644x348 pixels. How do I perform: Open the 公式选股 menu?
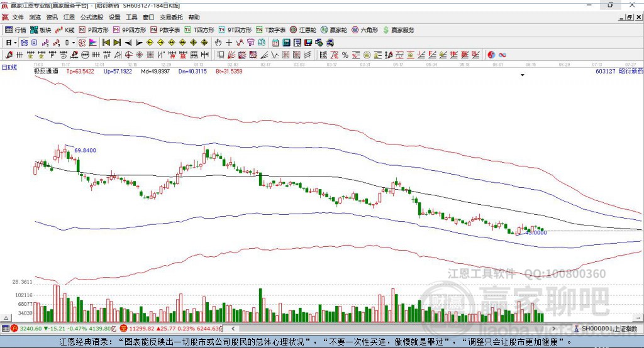pos(92,17)
